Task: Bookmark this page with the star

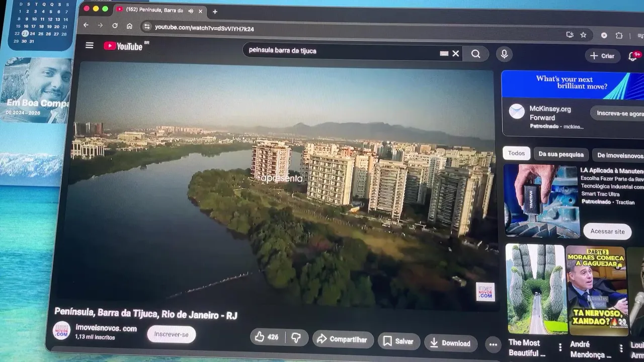Action: 583,35
